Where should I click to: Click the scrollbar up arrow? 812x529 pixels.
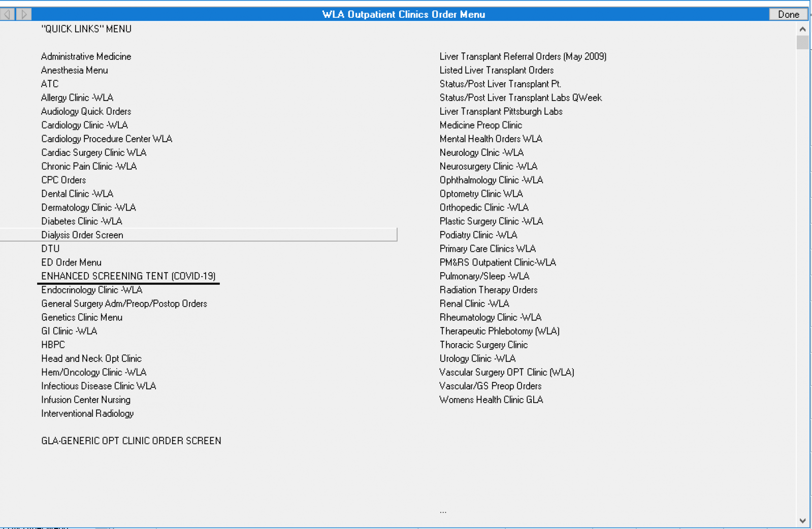(x=802, y=29)
